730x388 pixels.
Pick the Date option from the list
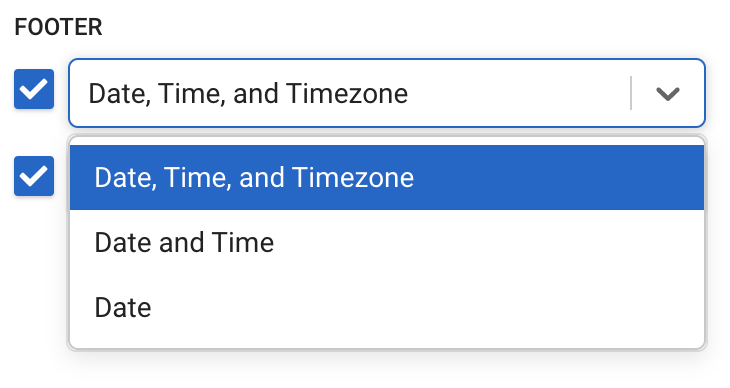click(387, 307)
